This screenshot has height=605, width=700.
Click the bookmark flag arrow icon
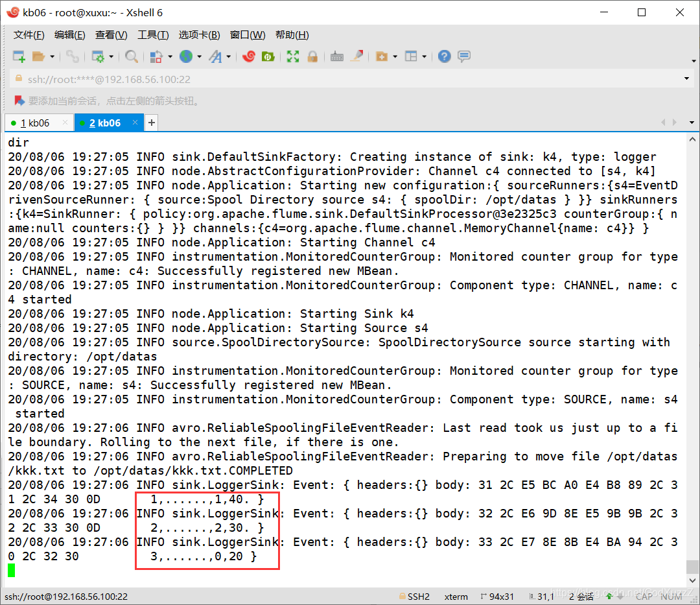(19, 101)
